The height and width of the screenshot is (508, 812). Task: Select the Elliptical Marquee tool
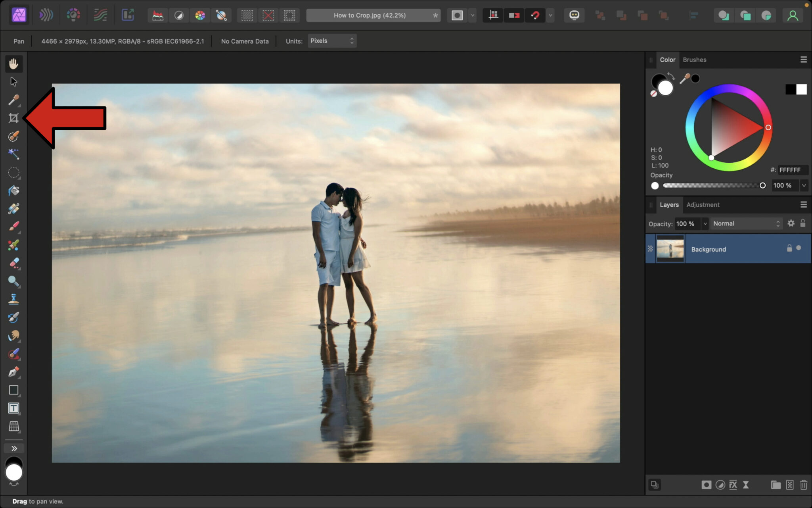13,173
